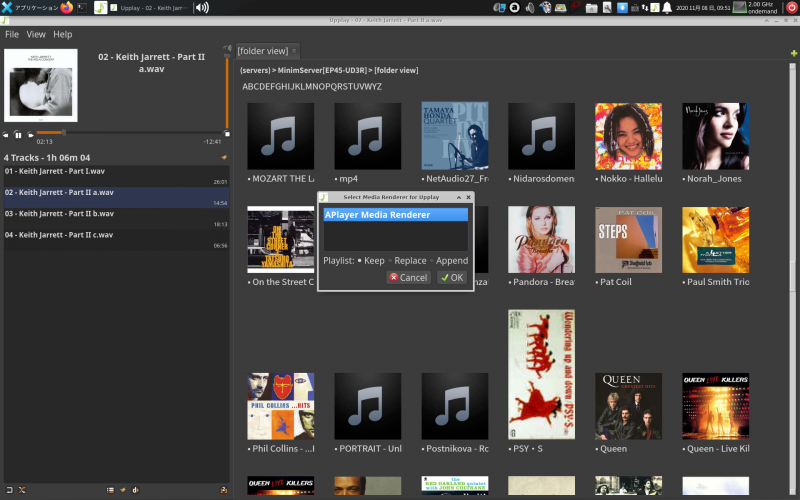Launch Firefox from the top panel
The width and height of the screenshot is (800, 500).
pos(67,8)
